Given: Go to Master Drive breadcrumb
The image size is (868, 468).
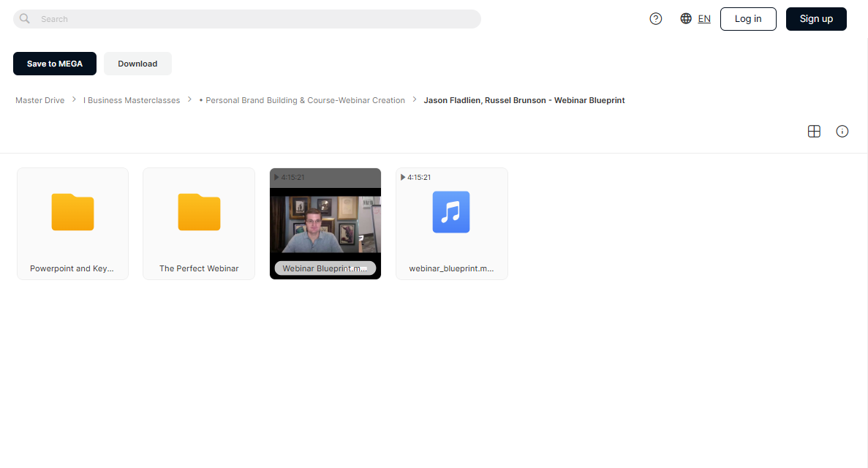Looking at the screenshot, I should pyautogui.click(x=40, y=100).
